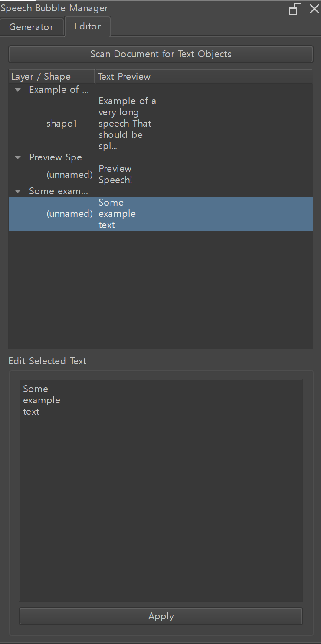Close the Speech Bubble Manager panel
Image resolution: width=321 pixels, height=644 pixels.
click(314, 9)
